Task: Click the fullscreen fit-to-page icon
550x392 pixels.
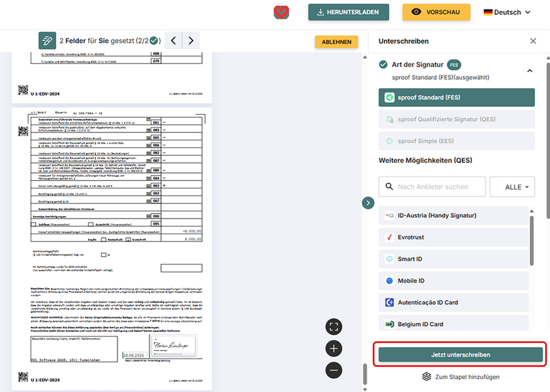Action: (x=334, y=327)
